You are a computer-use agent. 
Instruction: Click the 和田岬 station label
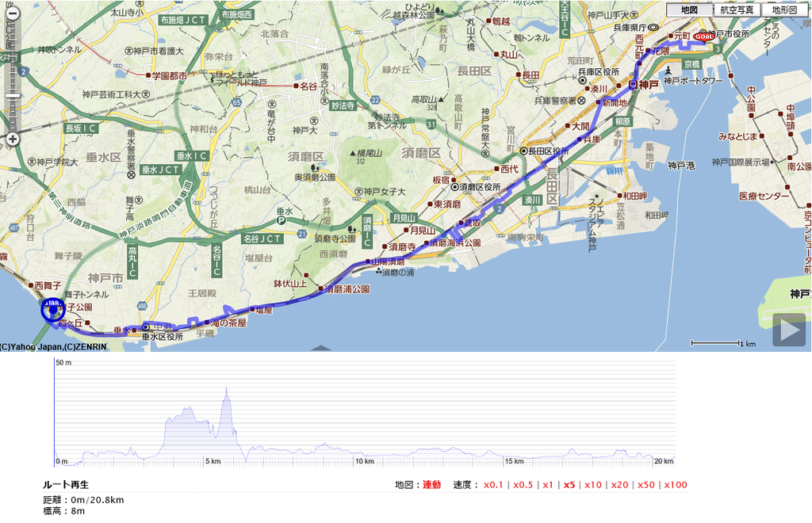point(635,196)
